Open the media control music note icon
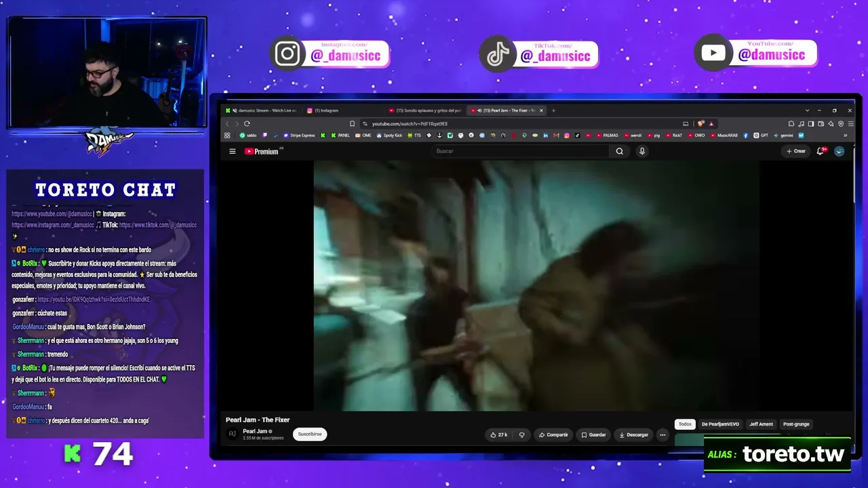This screenshot has height=488, width=868. point(802,123)
